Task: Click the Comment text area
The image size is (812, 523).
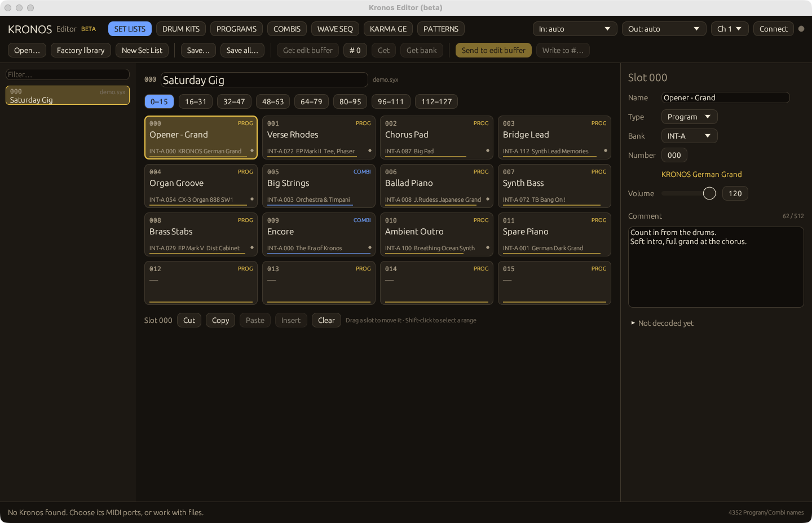Action: coord(716,267)
